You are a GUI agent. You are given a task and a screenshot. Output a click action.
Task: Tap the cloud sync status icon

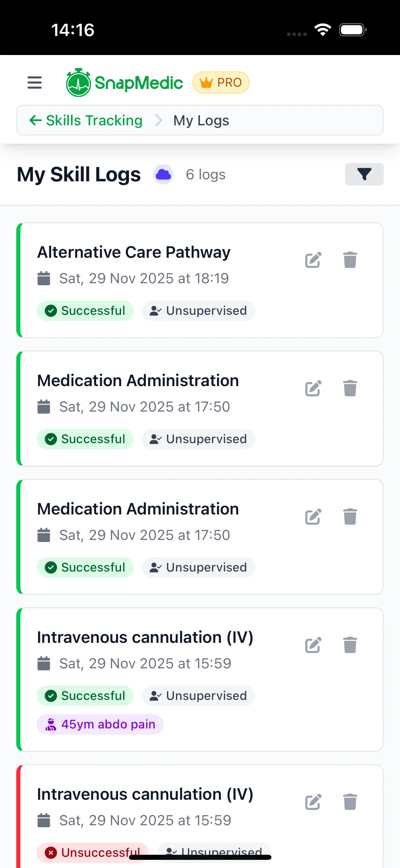163,175
